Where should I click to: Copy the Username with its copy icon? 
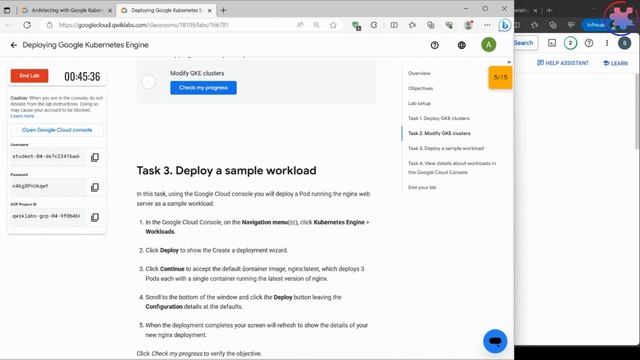(x=95, y=157)
